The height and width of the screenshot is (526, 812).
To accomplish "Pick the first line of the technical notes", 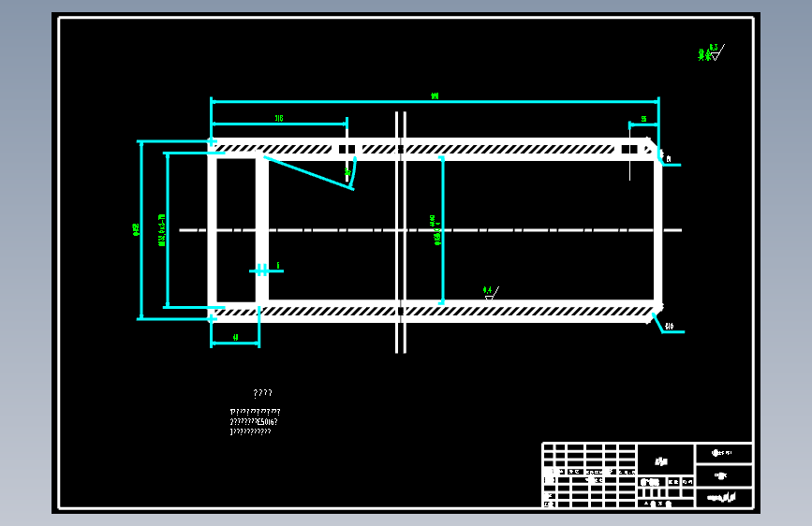I will click(x=256, y=412).
